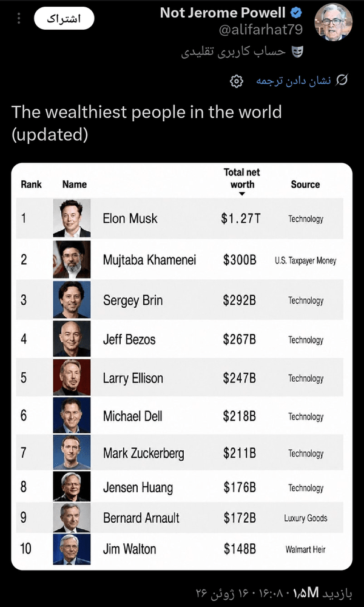This screenshot has width=364, height=607.
Task: Tap the post timestamp at the bottom
Action: pos(241,592)
